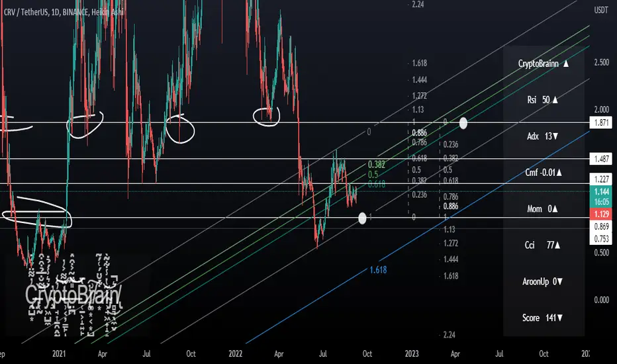617x364 pixels.
Task: Select the blue 1.618 channel label
Action: click(378, 270)
